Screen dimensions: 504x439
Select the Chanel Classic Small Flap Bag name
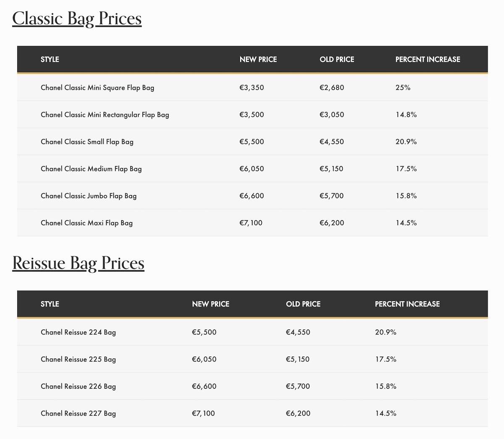[x=87, y=142]
